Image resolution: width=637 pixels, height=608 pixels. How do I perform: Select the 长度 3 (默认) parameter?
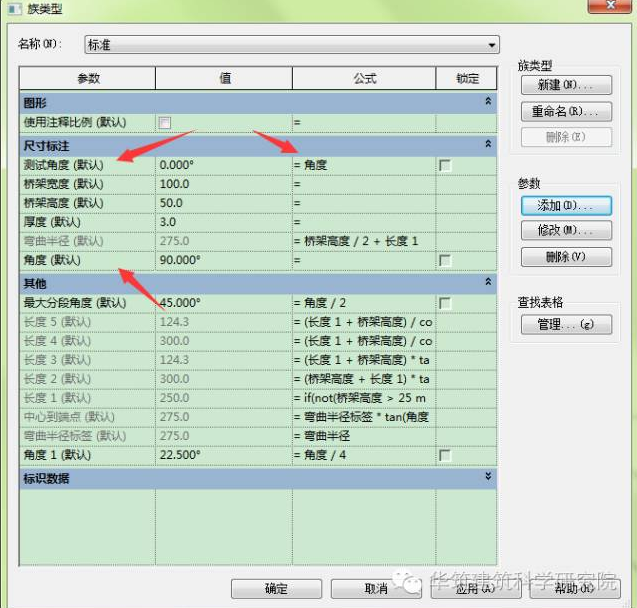point(87,360)
